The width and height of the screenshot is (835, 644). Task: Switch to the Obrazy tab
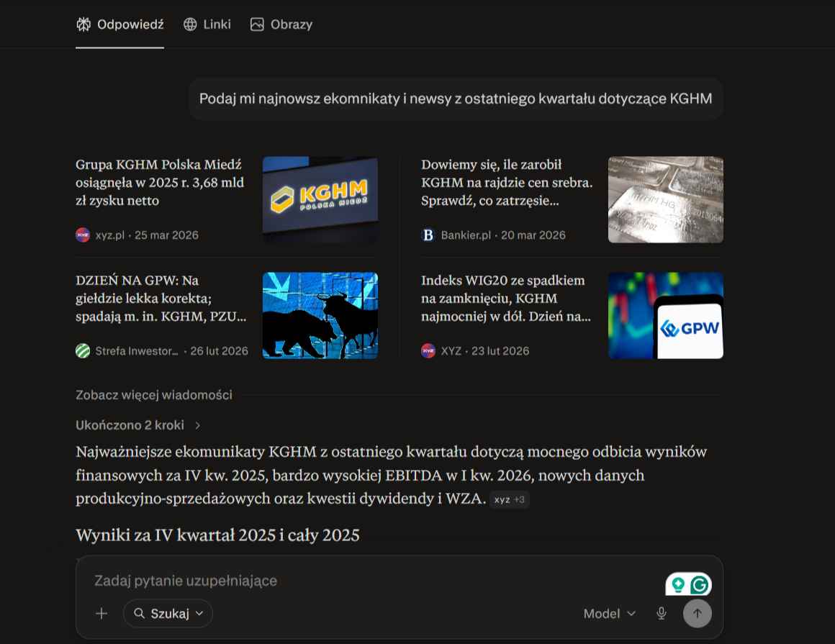click(x=281, y=24)
